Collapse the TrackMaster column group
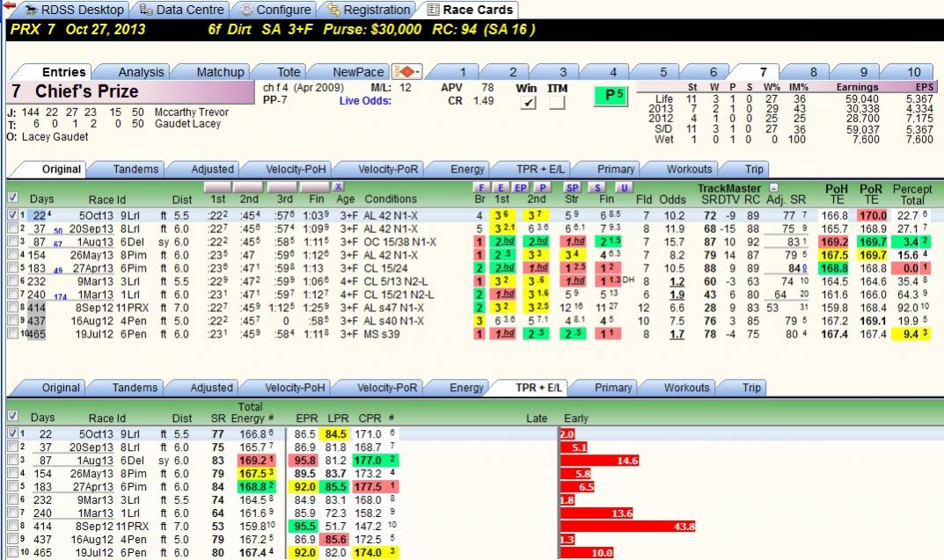Image resolution: width=944 pixels, height=560 pixels. [x=774, y=187]
